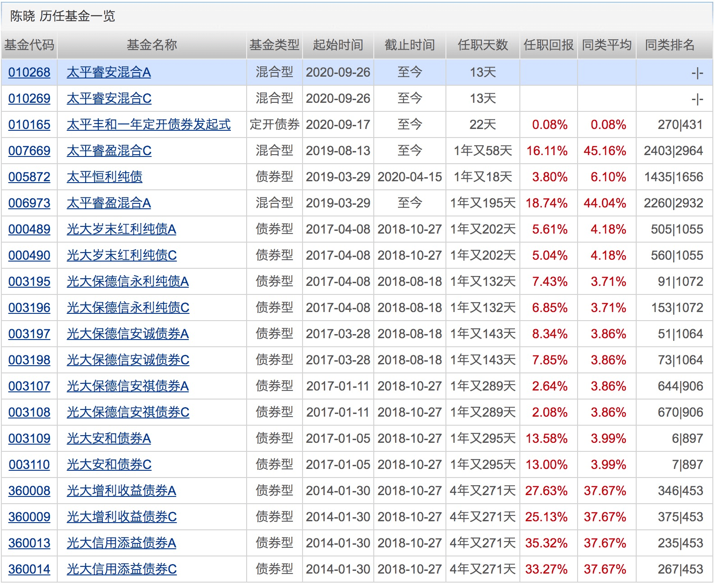Open fund 光大增利收益债券A link
Viewport: 716px width, 588px height.
point(121,491)
